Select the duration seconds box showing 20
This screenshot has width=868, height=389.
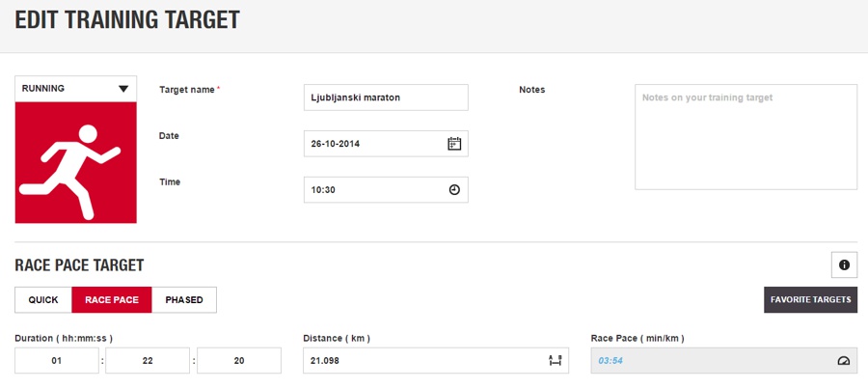point(239,360)
